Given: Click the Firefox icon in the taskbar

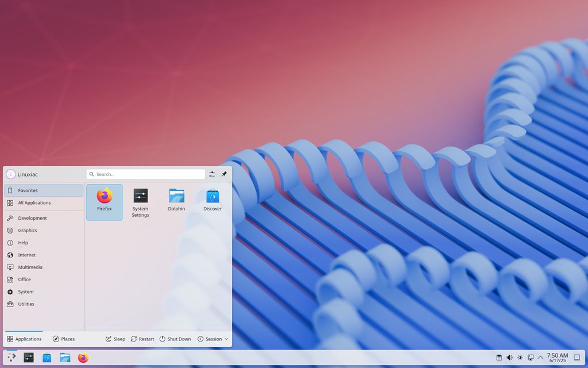Looking at the screenshot, I should coord(83,358).
